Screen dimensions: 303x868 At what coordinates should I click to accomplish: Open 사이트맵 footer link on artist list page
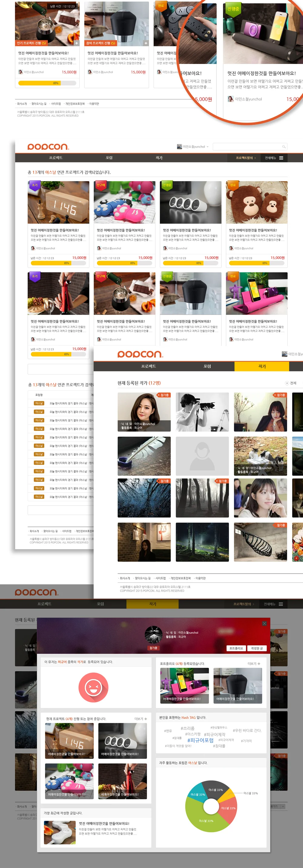point(160,578)
